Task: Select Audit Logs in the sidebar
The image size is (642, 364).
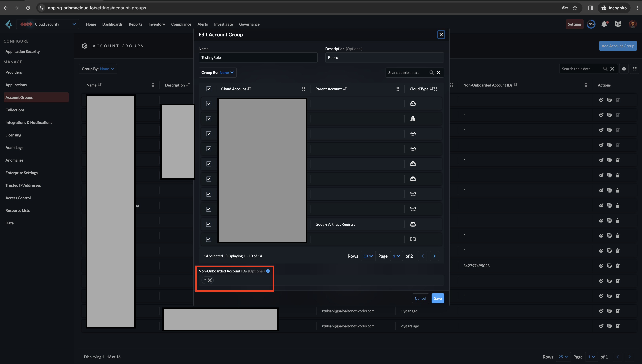Action: point(14,147)
